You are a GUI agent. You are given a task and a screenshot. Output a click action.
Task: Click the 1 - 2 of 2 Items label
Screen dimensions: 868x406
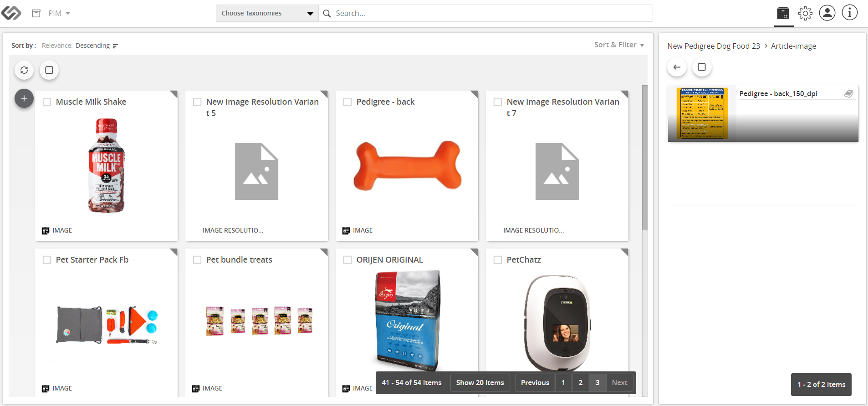point(822,385)
